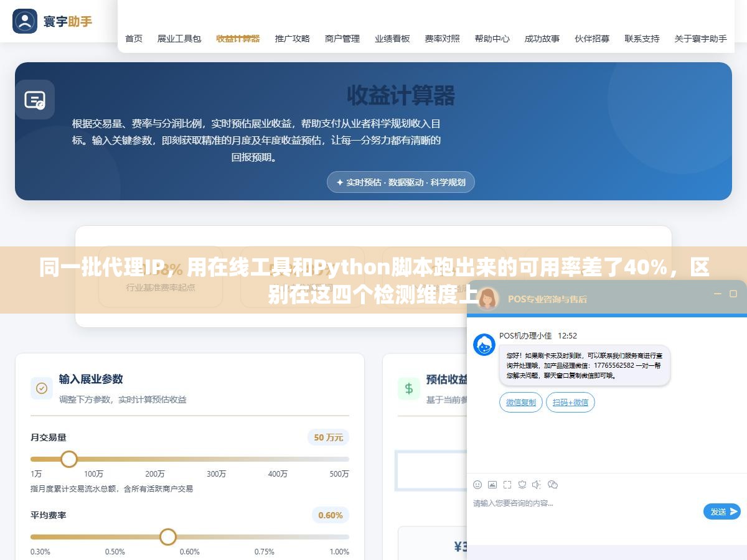Go to 成功故事 page
747x560 pixels.
542,39
